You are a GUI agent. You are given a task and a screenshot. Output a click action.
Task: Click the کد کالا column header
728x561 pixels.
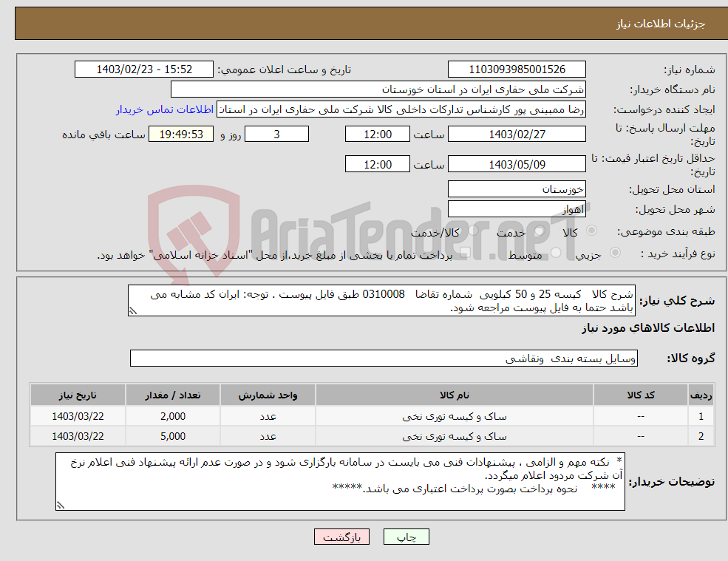pyautogui.click(x=641, y=395)
